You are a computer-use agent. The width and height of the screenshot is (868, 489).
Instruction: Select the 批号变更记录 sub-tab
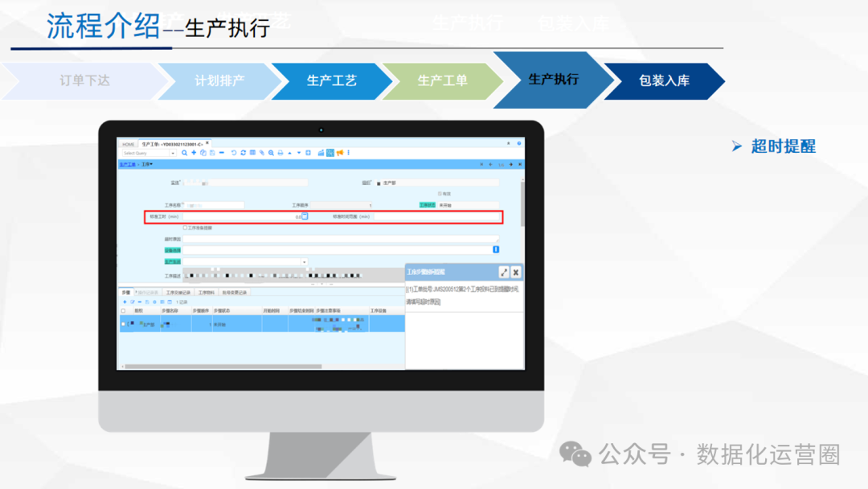235,293
